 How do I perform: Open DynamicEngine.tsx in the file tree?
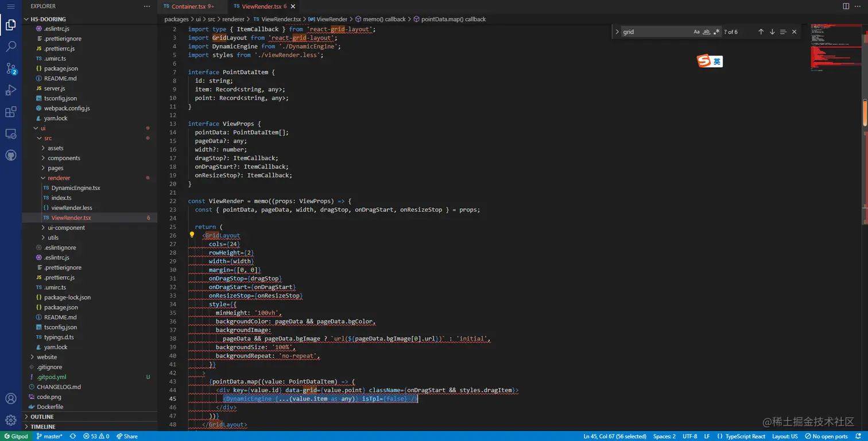click(x=76, y=188)
